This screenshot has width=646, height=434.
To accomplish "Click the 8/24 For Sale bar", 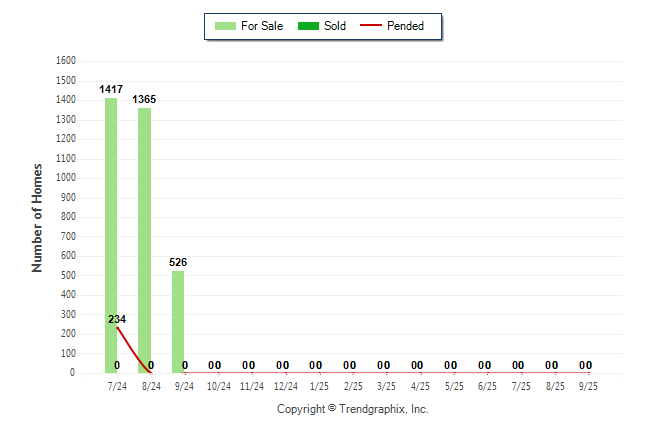I will click(x=144, y=240).
